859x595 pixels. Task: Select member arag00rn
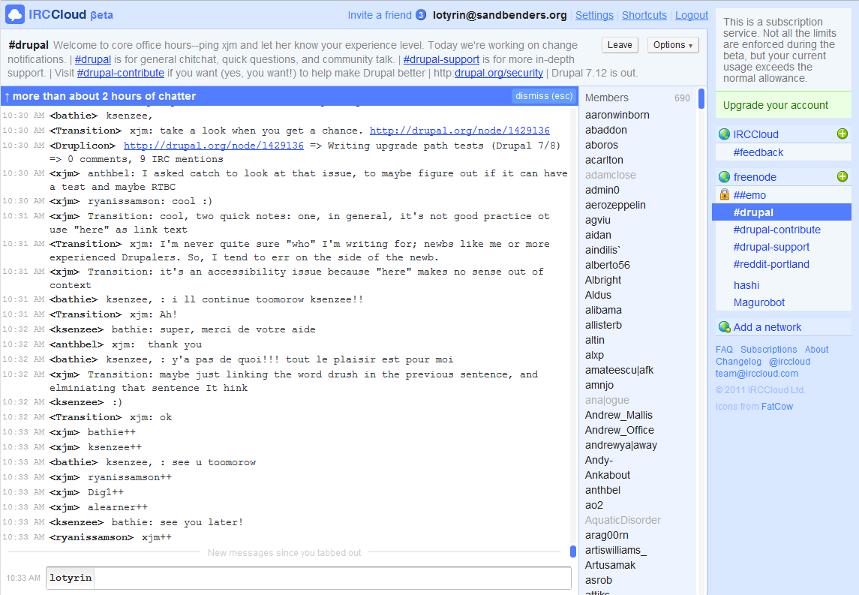point(606,535)
